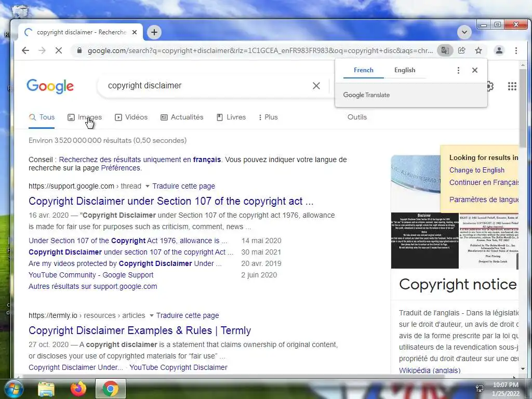
Task: Close the Google Translate popup
Action: 475,70
